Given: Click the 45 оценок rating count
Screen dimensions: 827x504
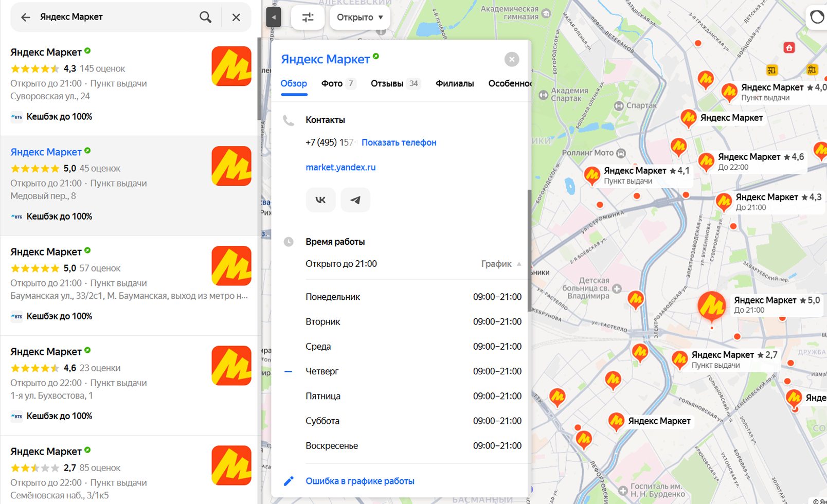Looking at the screenshot, I should [x=100, y=168].
